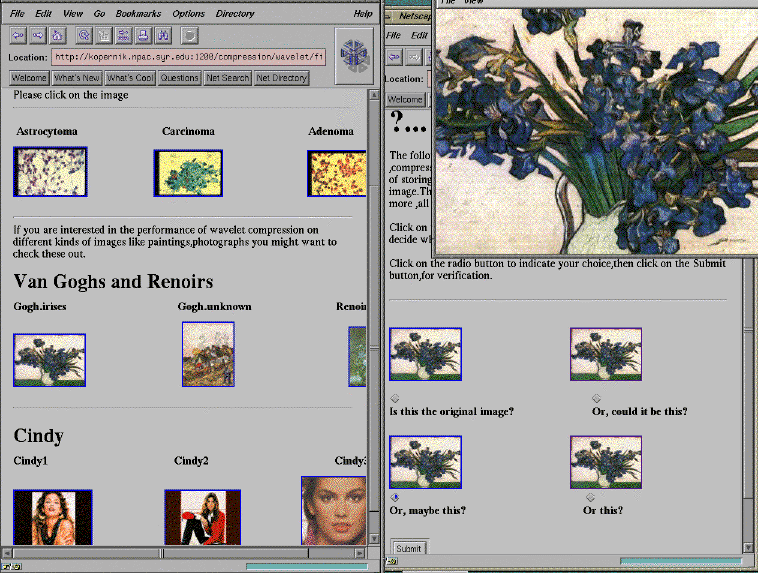Click the scroll-down arrow of left window's vertical scrollbar
Viewport: 758px width, 573px height.
(x=374, y=539)
